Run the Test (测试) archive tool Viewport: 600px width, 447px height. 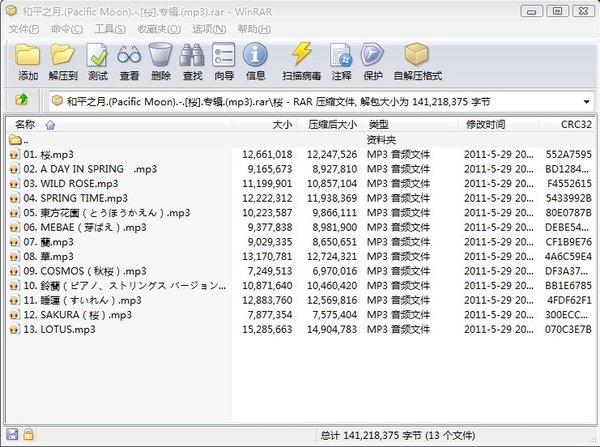97,59
